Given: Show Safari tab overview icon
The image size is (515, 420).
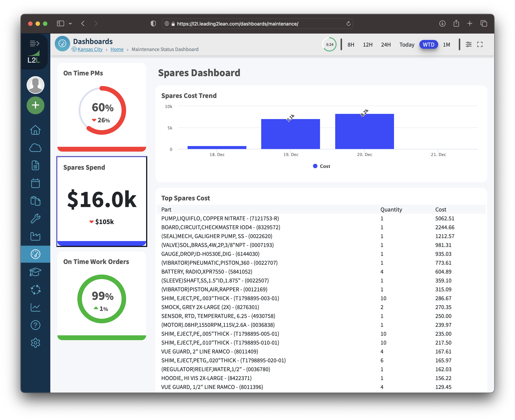Looking at the screenshot, I should (x=484, y=23).
